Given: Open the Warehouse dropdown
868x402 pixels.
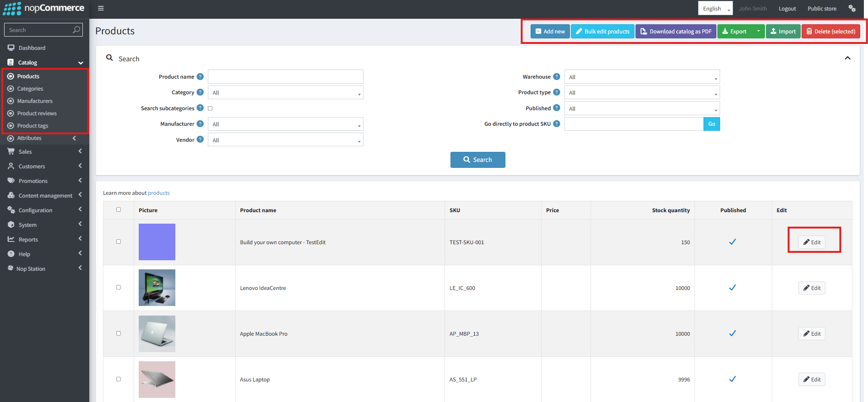Looking at the screenshot, I should tap(642, 76).
